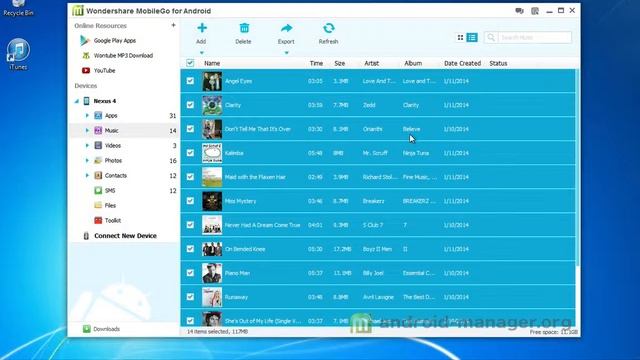Viewport: 640px width, 360px height.
Task: Click the Clarity album thumbnail
Action: coord(212,105)
